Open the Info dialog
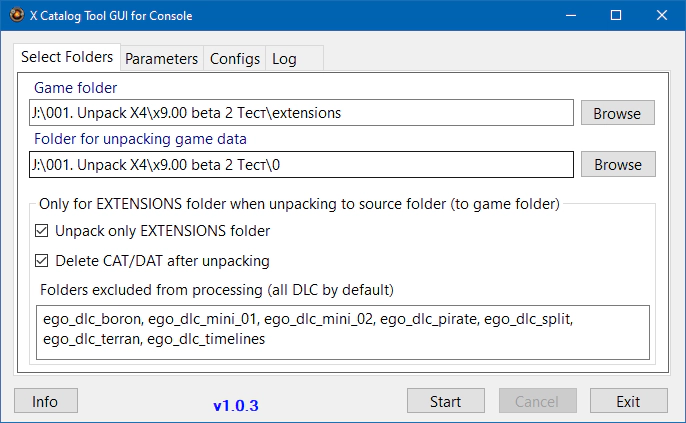Image resolution: width=686 pixels, height=423 pixels. coord(45,401)
